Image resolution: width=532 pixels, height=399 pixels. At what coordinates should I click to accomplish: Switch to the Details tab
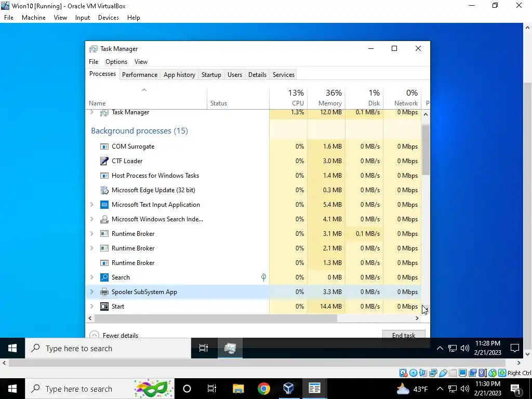pos(257,75)
